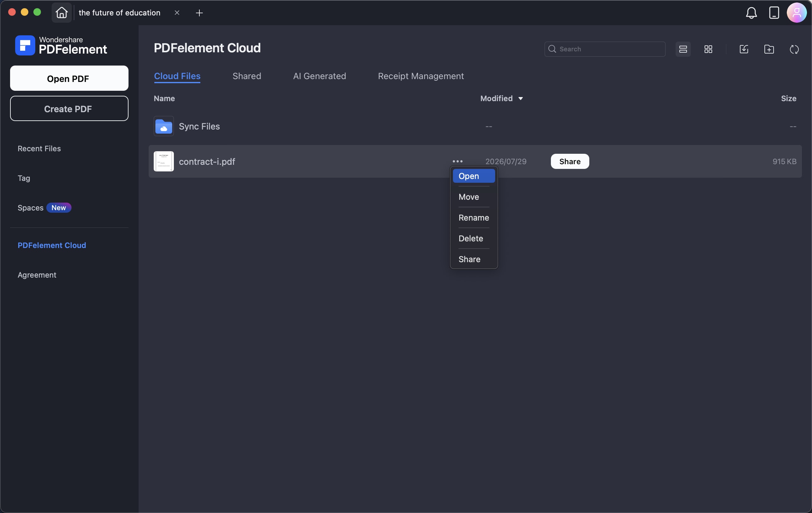
Task: Open Spaces in sidebar
Action: click(x=30, y=208)
